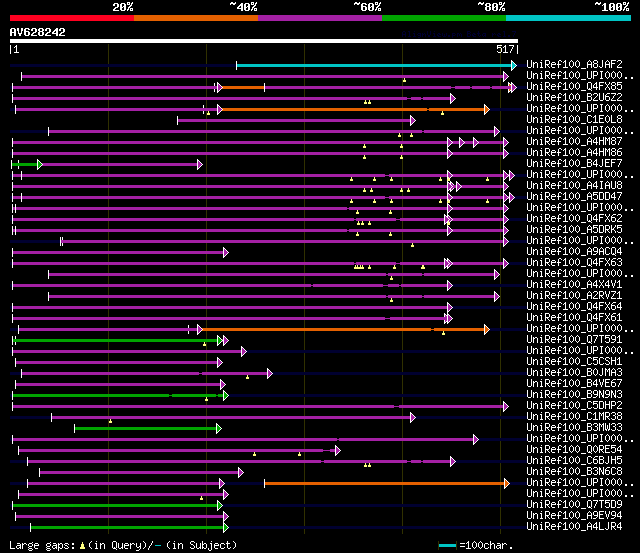Click the UniRef100_C6BJH5 label
This screenshot has width=640, height=553.
coord(574,461)
